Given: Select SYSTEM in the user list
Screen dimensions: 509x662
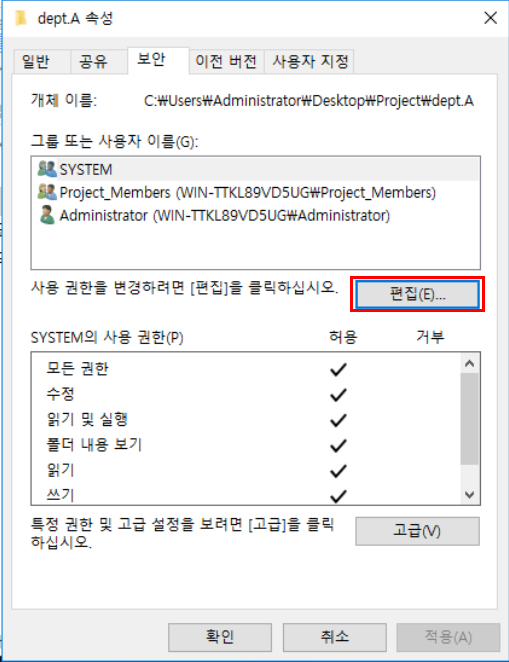Looking at the screenshot, I should click(x=258, y=169).
